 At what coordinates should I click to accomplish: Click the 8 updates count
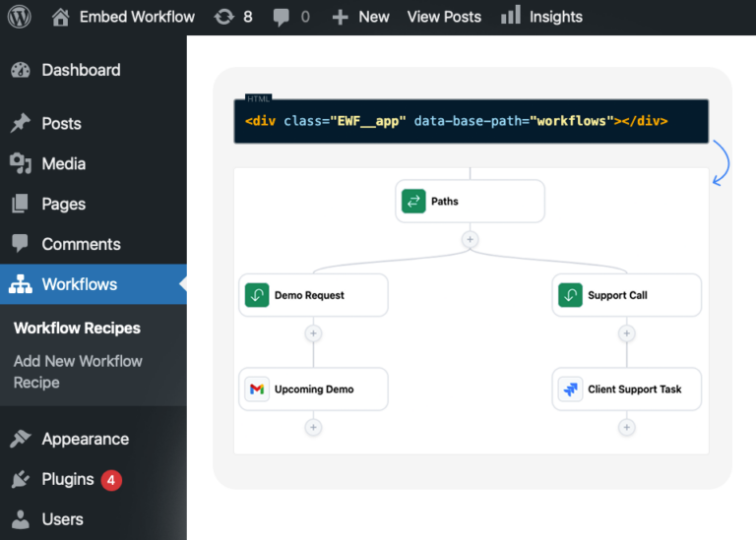point(248,17)
